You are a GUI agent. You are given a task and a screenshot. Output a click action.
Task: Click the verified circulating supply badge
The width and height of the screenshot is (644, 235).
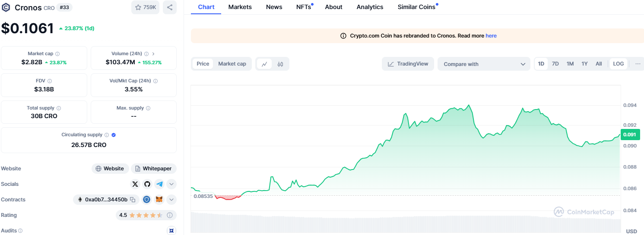tap(114, 135)
